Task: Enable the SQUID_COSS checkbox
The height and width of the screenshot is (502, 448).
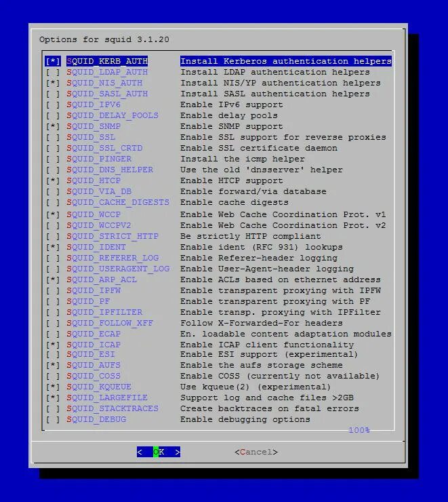Action: coord(53,376)
